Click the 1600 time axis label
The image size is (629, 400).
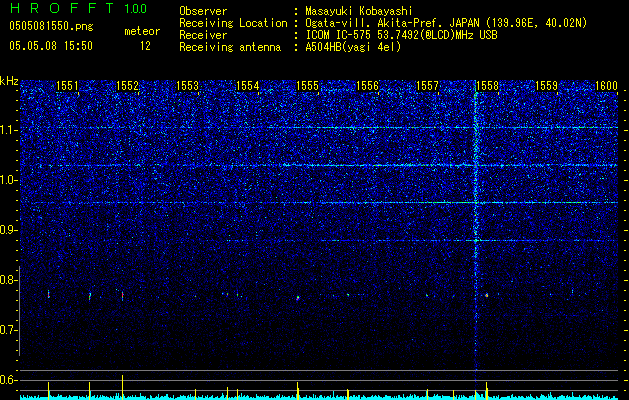pyautogui.click(x=607, y=85)
